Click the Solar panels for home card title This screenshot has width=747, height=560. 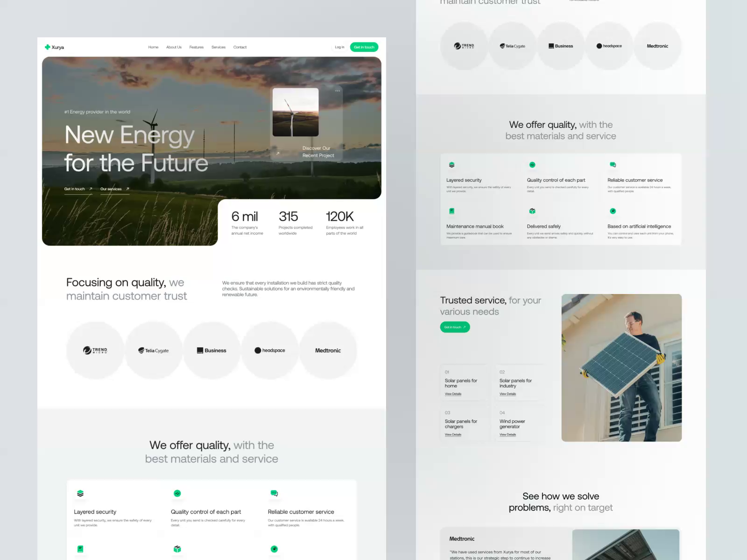461,383
